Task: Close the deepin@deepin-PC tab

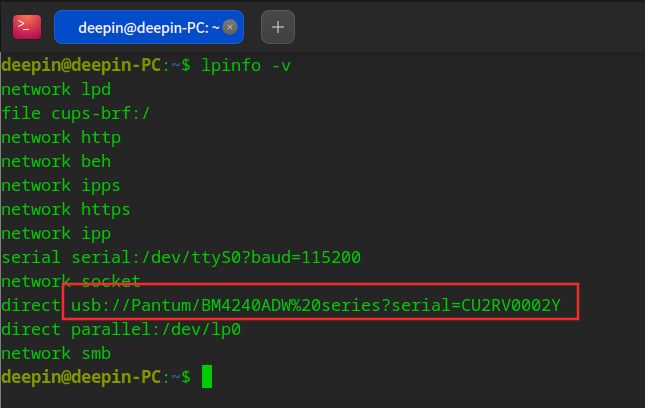Action: click(230, 27)
